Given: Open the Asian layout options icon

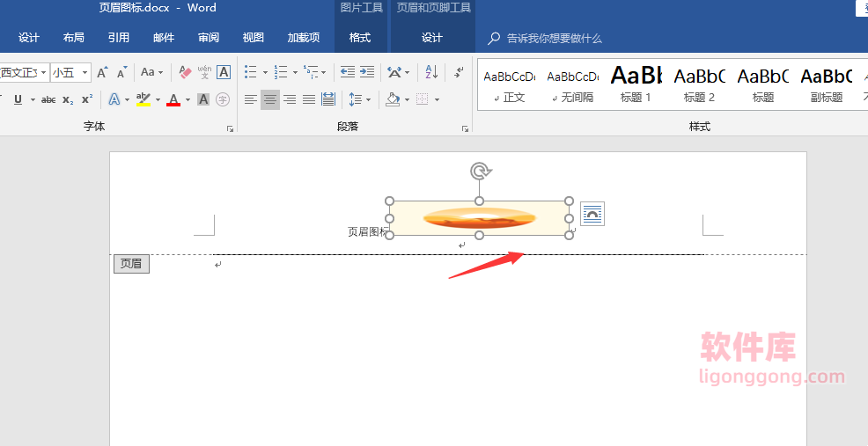Looking at the screenshot, I should pyautogui.click(x=394, y=72).
